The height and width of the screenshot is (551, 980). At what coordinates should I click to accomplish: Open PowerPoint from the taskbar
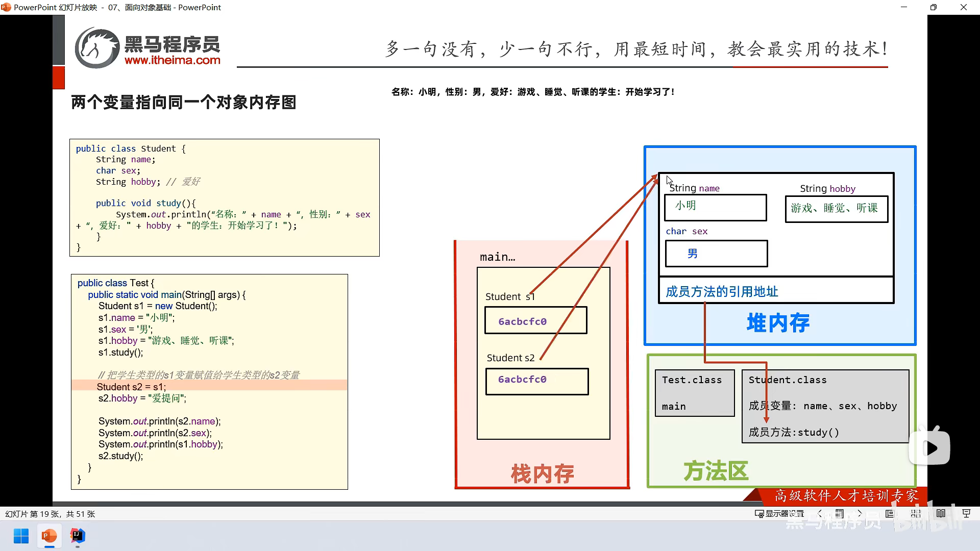tap(50, 536)
